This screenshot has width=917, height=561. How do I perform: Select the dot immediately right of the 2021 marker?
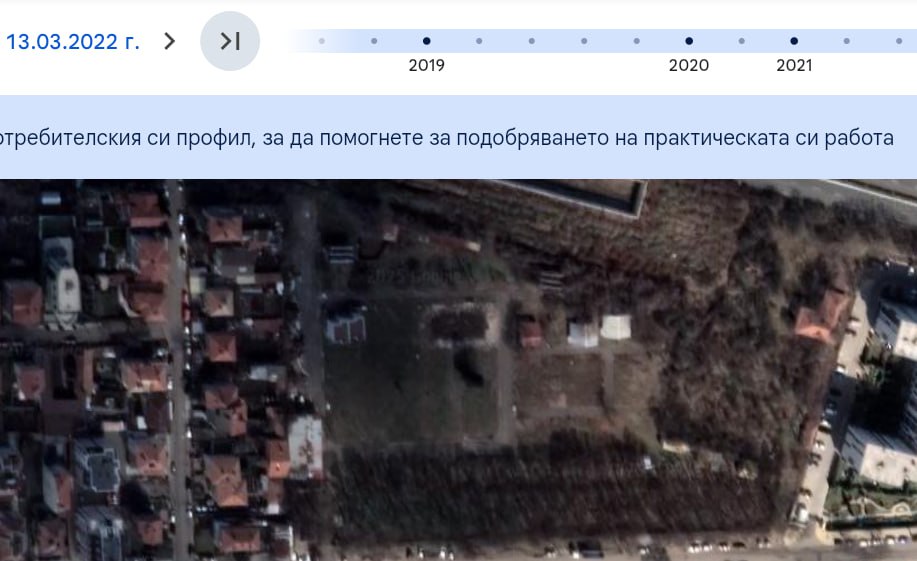coord(846,41)
